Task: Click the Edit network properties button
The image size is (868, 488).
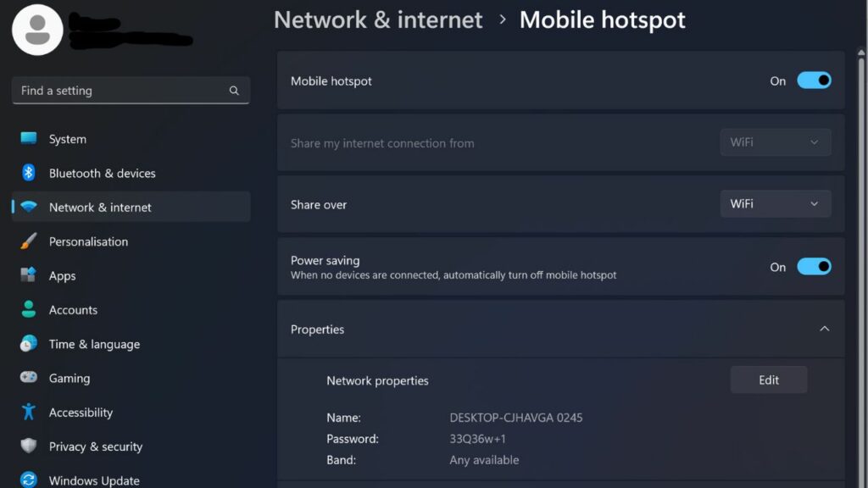Action: click(768, 380)
